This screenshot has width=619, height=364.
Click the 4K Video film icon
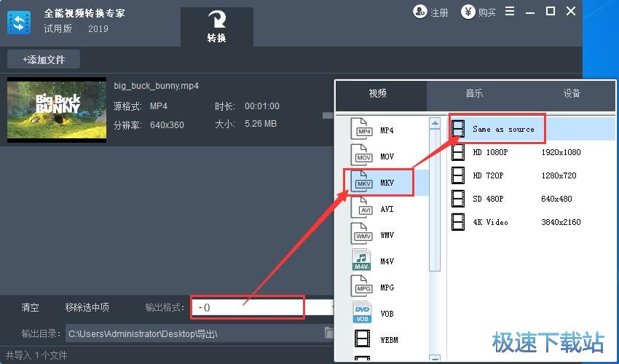[x=458, y=222]
